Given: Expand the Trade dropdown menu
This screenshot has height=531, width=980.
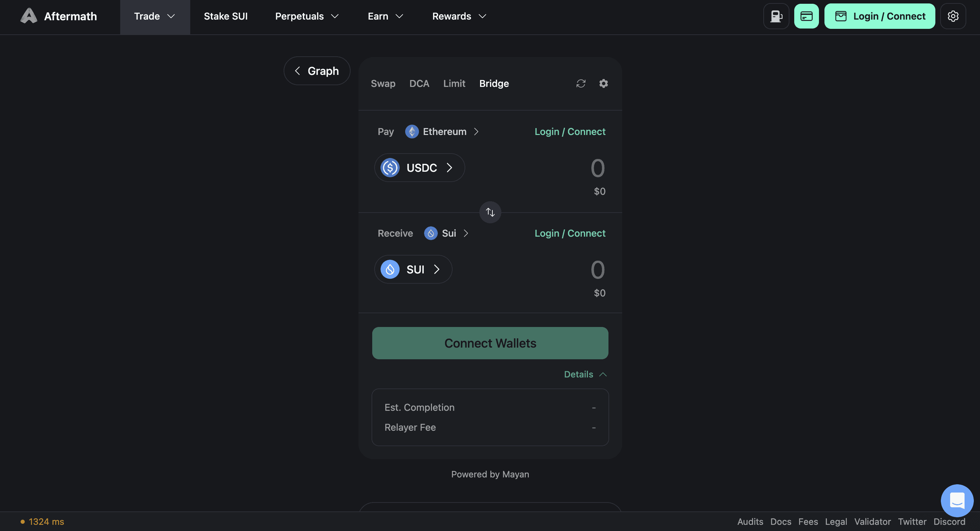Looking at the screenshot, I should [x=155, y=16].
